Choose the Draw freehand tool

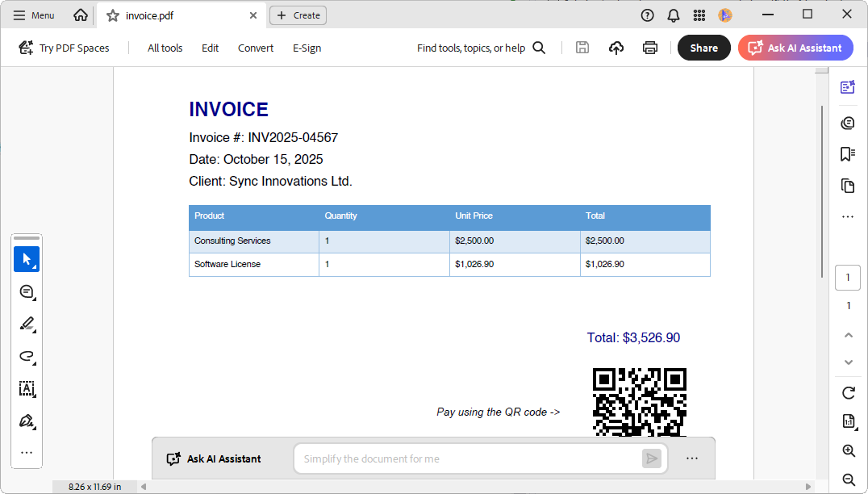[x=27, y=356]
